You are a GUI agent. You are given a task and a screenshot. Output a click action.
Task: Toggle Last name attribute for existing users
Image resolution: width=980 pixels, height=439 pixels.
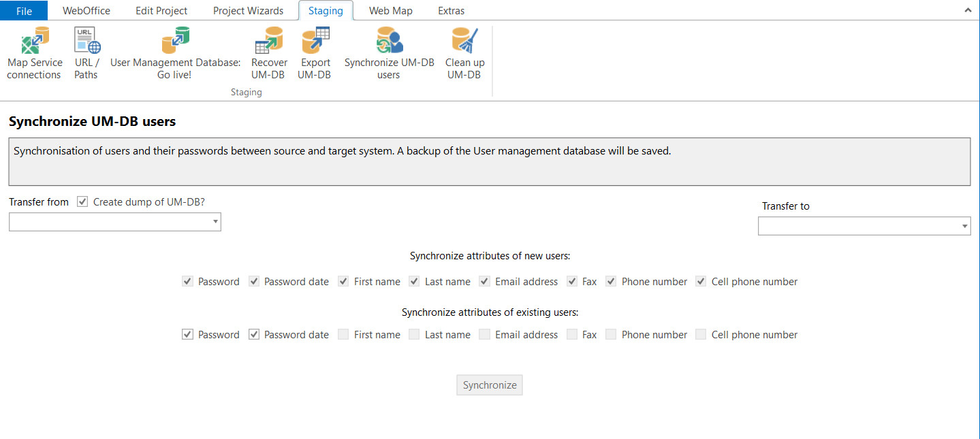coord(414,334)
